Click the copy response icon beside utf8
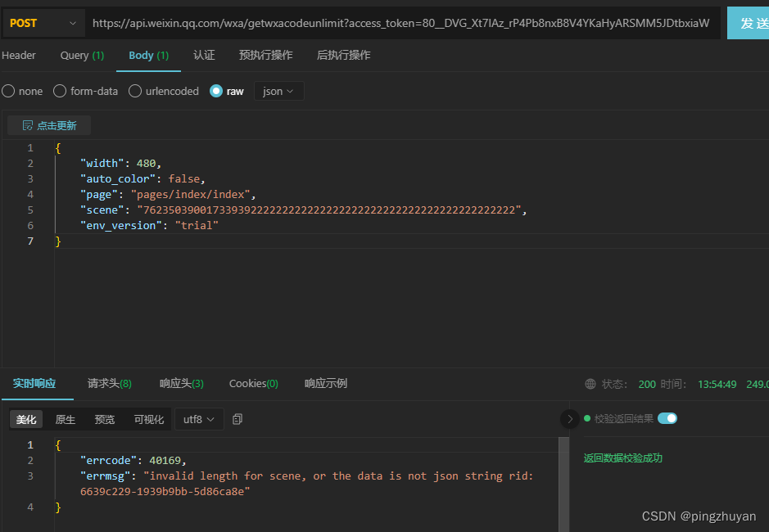Screen dimensions: 769x532 (x=237, y=419)
